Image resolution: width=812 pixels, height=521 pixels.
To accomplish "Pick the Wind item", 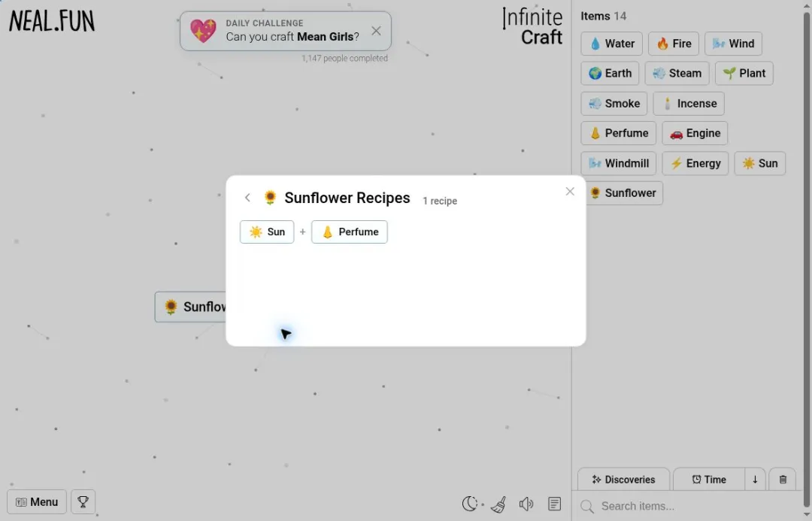I will click(x=733, y=44).
